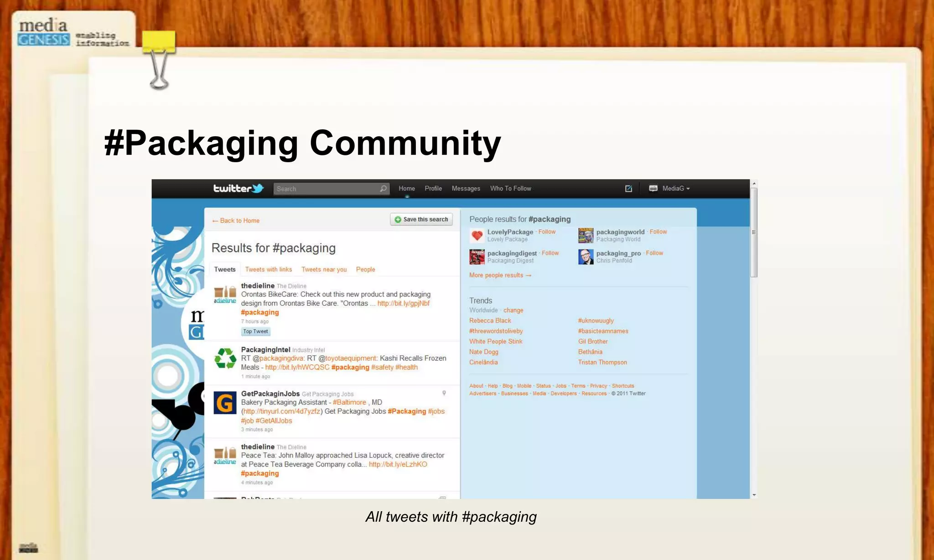Click #health hashtag
Screen dimensions: 934x560
point(406,368)
